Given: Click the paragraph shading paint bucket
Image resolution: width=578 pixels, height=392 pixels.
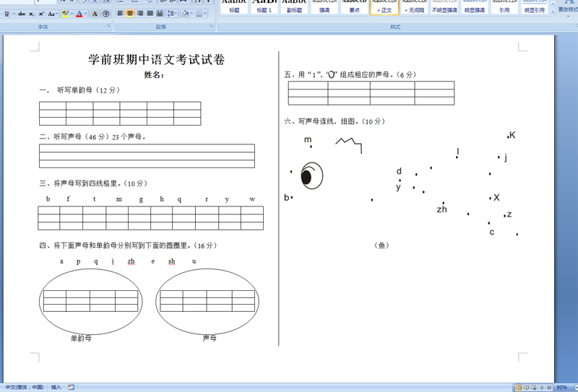Looking at the screenshot, I should pos(186,14).
